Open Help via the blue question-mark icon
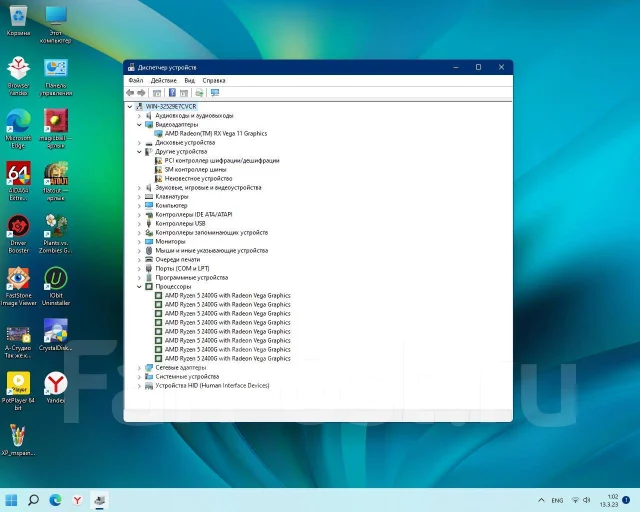 point(172,93)
